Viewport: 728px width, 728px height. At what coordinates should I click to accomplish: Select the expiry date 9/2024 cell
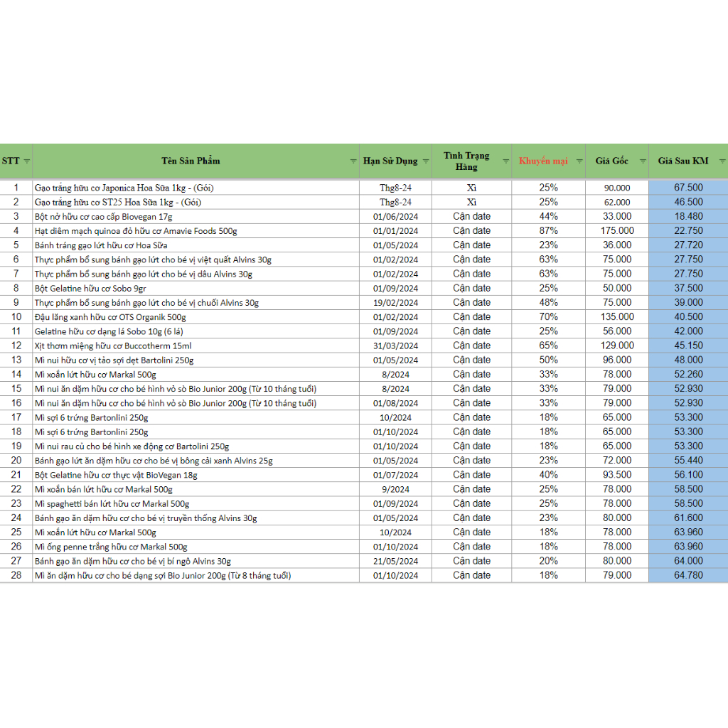[395, 489]
